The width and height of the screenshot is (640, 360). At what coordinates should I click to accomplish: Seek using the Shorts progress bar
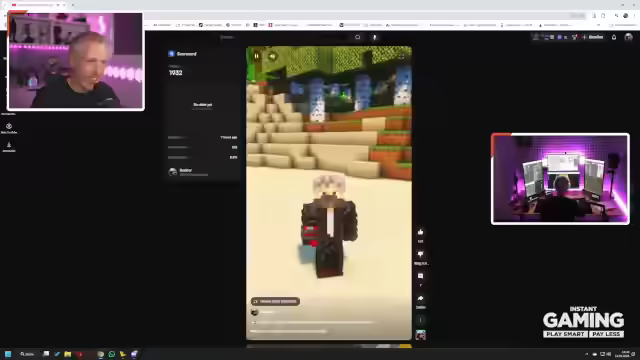329,339
